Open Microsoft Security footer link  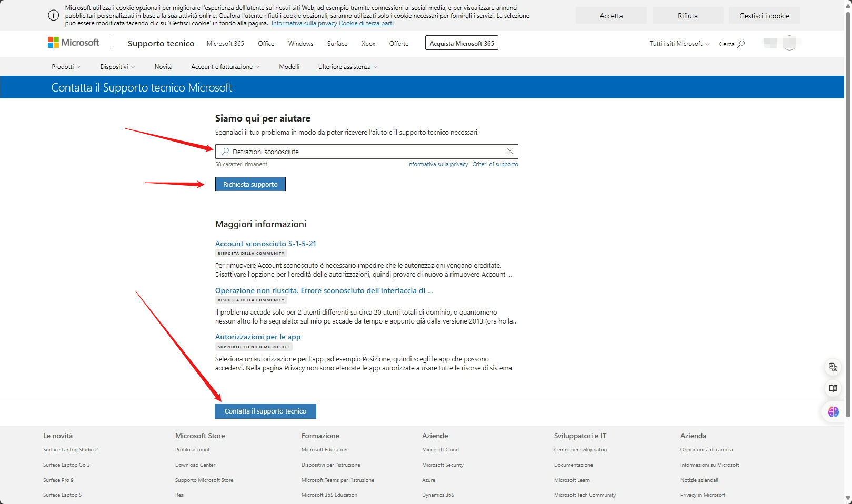click(x=443, y=465)
